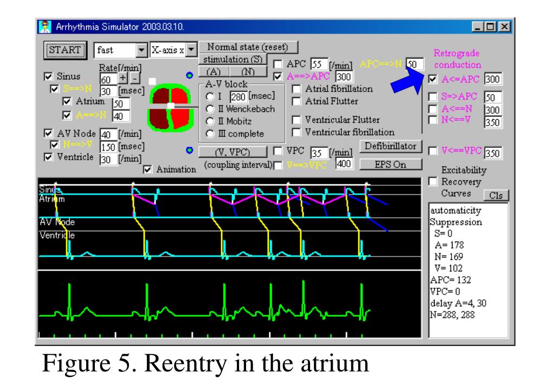Increase sinus rate with plus button
Viewport: 555px width, 392px height.
click(123, 78)
